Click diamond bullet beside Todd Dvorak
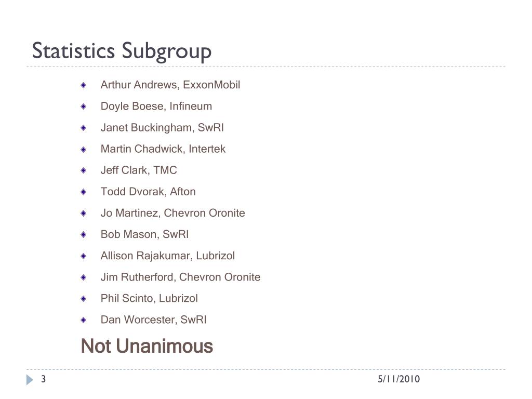The image size is (532, 399). (x=84, y=192)
